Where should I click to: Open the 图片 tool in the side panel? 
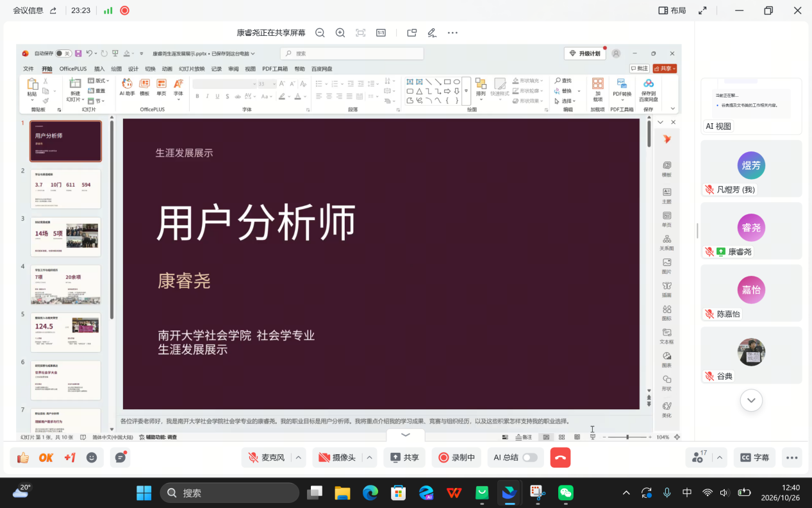[667, 266]
